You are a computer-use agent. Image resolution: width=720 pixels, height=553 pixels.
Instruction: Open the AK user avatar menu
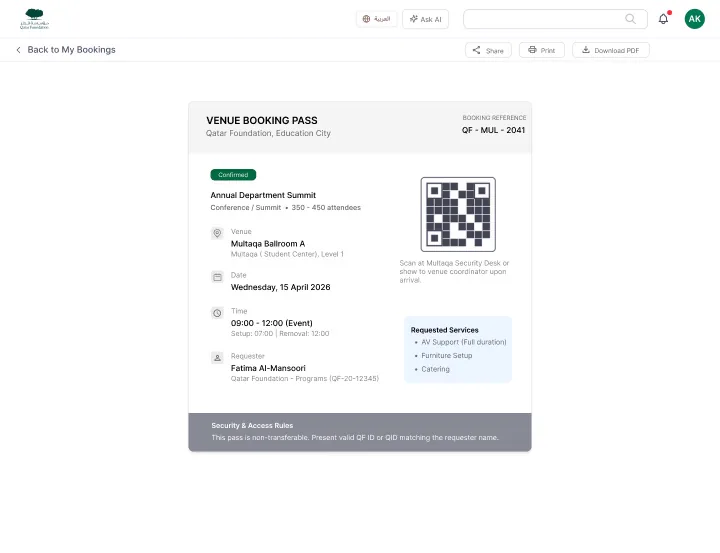click(694, 19)
